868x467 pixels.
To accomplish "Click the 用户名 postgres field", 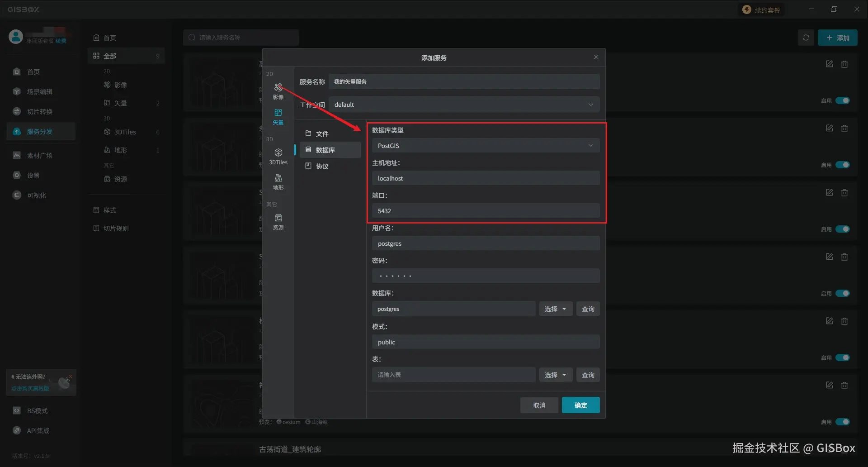I will (x=486, y=243).
